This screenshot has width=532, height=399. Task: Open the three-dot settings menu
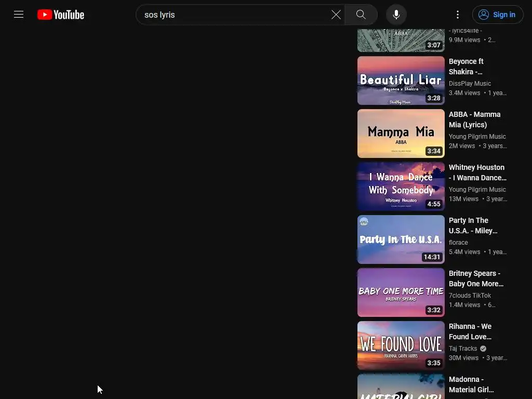click(458, 15)
